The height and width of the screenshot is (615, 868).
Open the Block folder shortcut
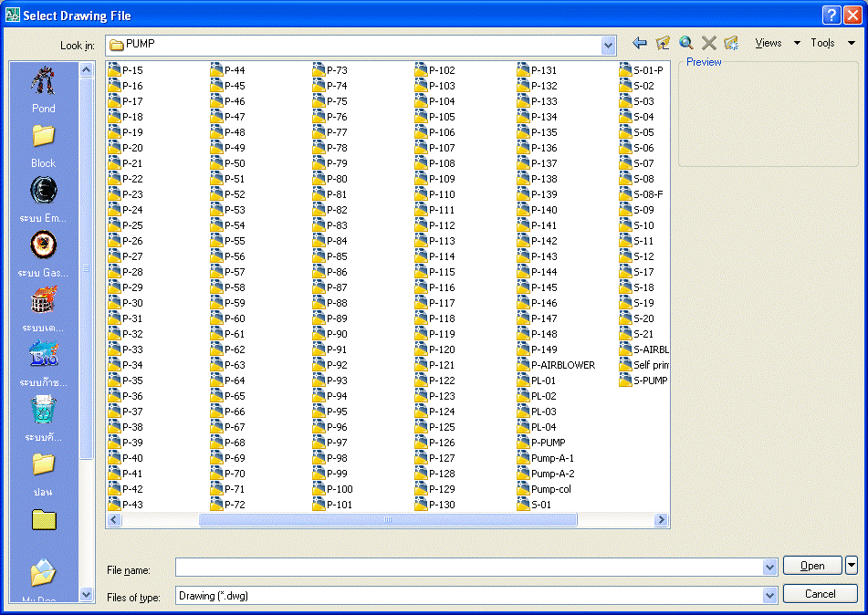click(x=43, y=141)
